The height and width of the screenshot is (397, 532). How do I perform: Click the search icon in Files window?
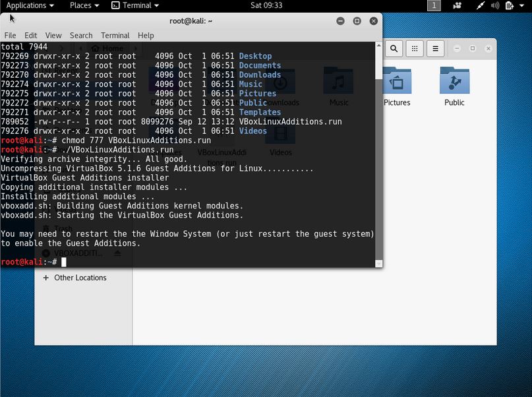coord(394,49)
